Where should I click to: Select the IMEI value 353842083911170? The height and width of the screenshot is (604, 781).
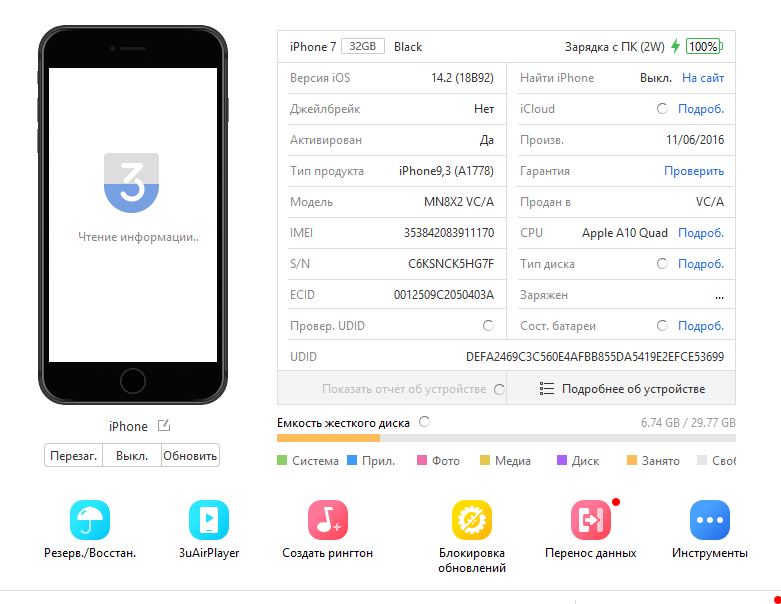449,233
